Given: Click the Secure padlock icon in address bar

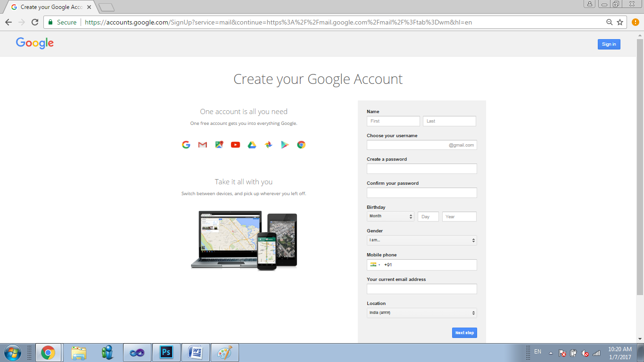Looking at the screenshot, I should [50, 22].
